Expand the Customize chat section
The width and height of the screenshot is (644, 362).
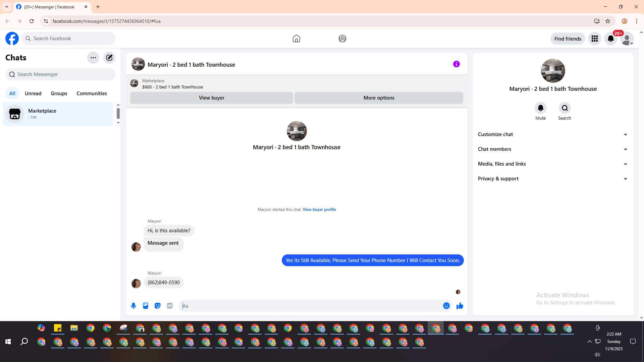point(552,134)
